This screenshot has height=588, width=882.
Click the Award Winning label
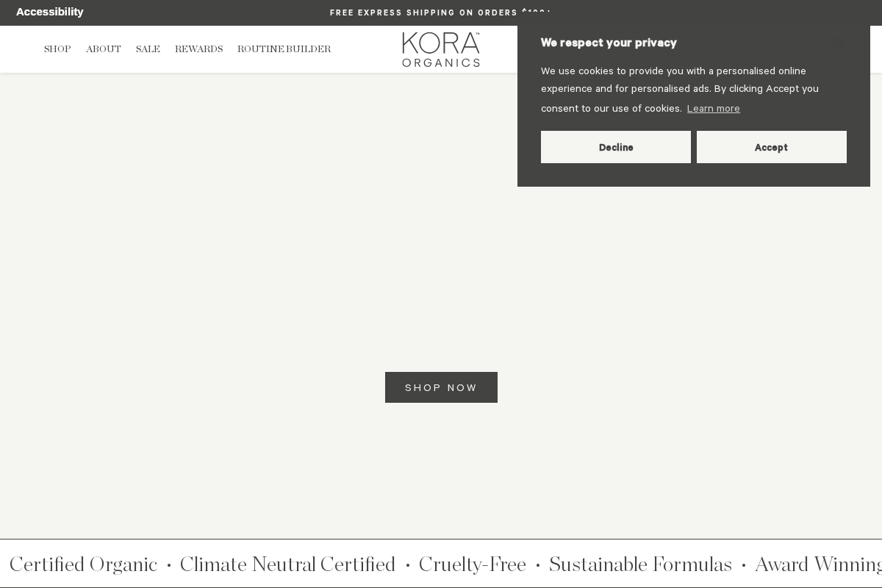(818, 564)
